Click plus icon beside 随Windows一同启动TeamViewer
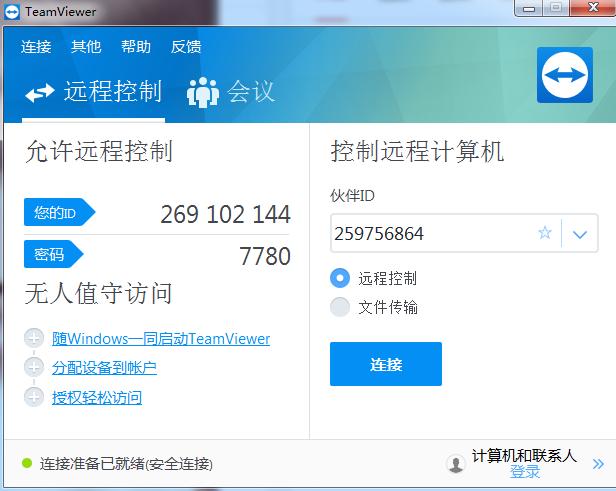Image resolution: width=616 pixels, height=491 pixels. click(34, 338)
